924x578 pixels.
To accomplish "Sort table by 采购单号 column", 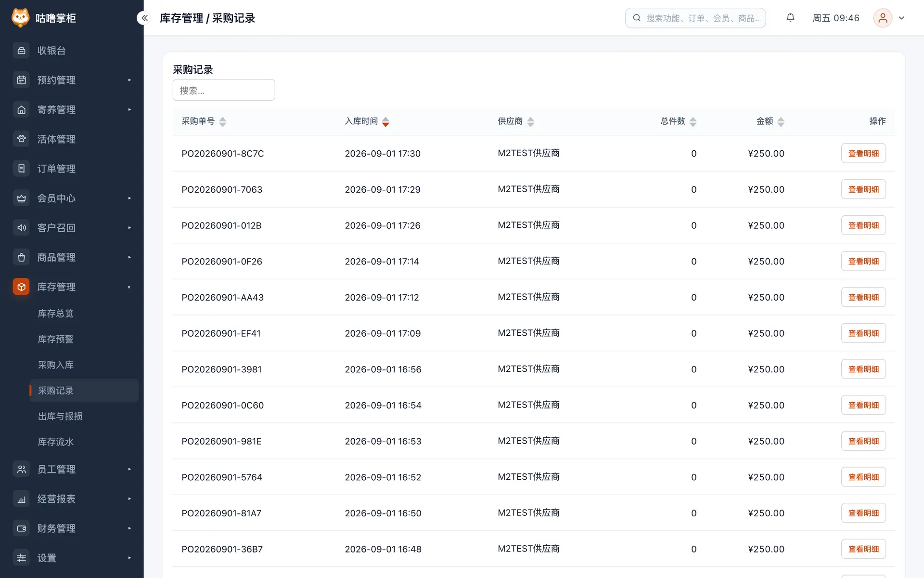I will point(222,122).
